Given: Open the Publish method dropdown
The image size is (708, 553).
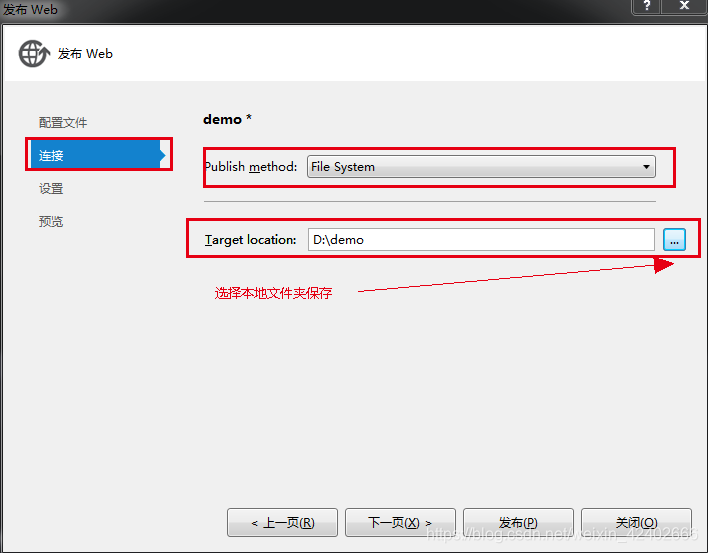Looking at the screenshot, I should [481, 167].
